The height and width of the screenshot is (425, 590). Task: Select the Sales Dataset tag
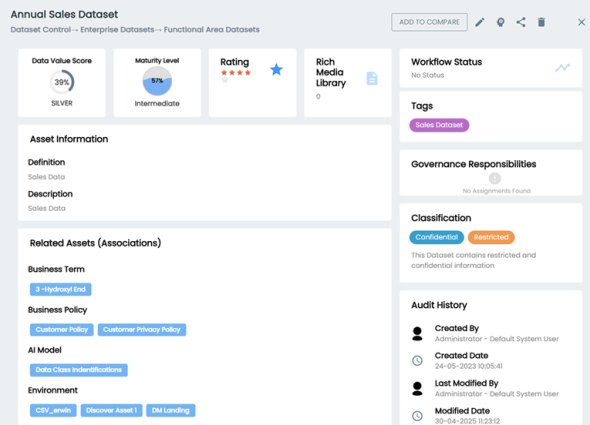439,125
